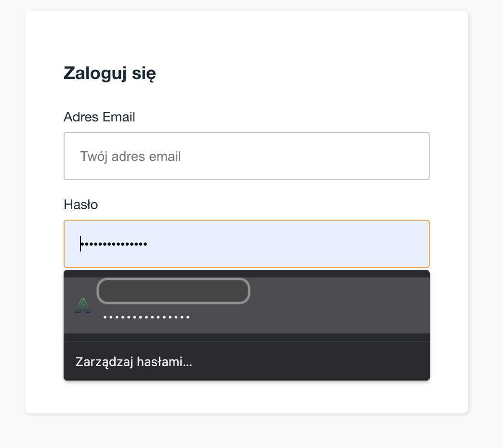503x448 pixels.
Task: Click the "Zaloguj się" heading
Action: pyautogui.click(x=109, y=73)
